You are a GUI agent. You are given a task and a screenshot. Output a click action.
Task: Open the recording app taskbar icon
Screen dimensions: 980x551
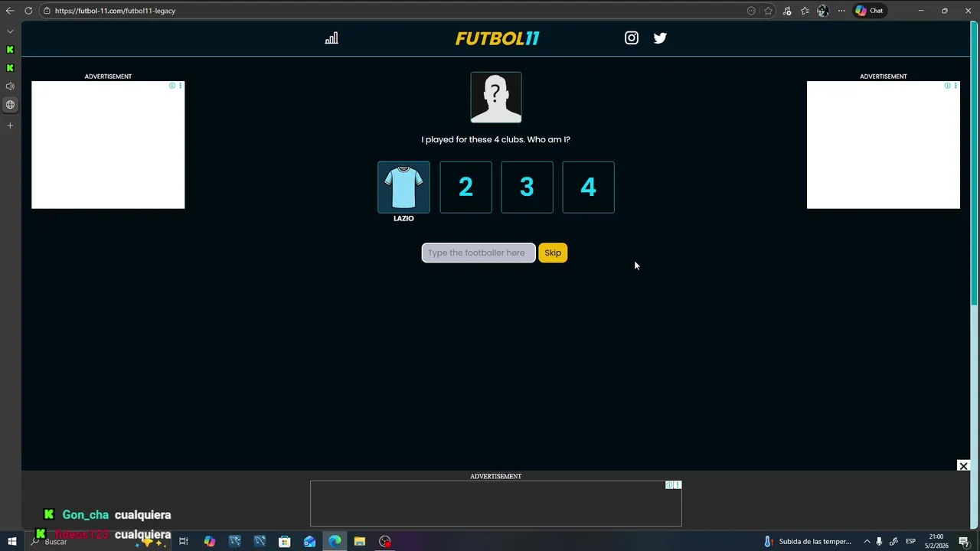pyautogui.click(x=385, y=542)
